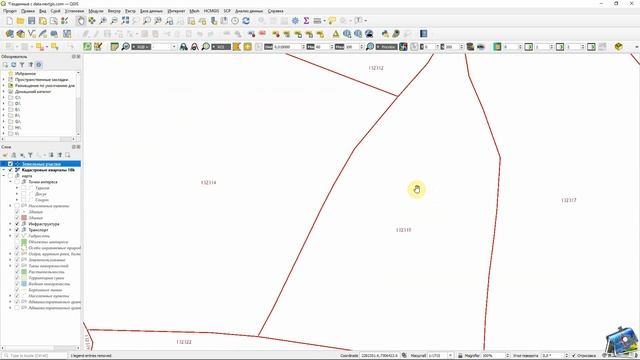Click the Zoom Full extent icon
640x360 pixels.
coord(125,21)
